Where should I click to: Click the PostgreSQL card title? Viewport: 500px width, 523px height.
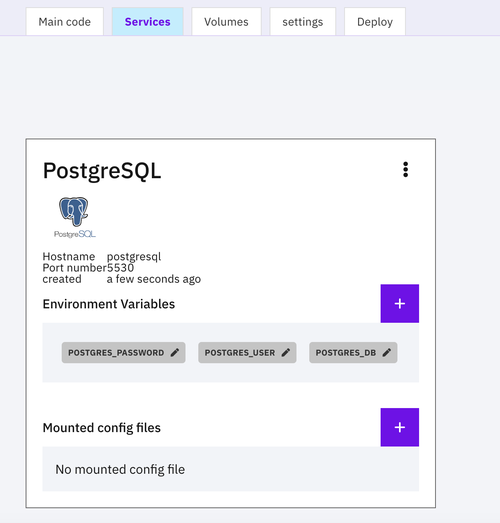(102, 171)
